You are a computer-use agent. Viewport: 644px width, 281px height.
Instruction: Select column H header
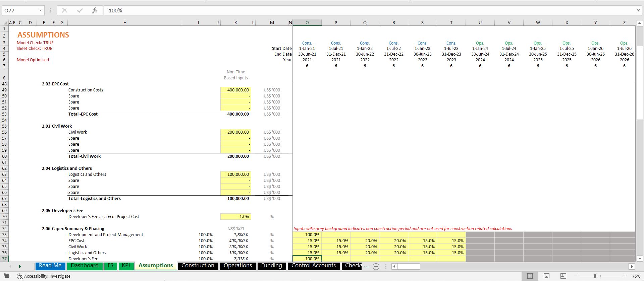[x=125, y=23]
